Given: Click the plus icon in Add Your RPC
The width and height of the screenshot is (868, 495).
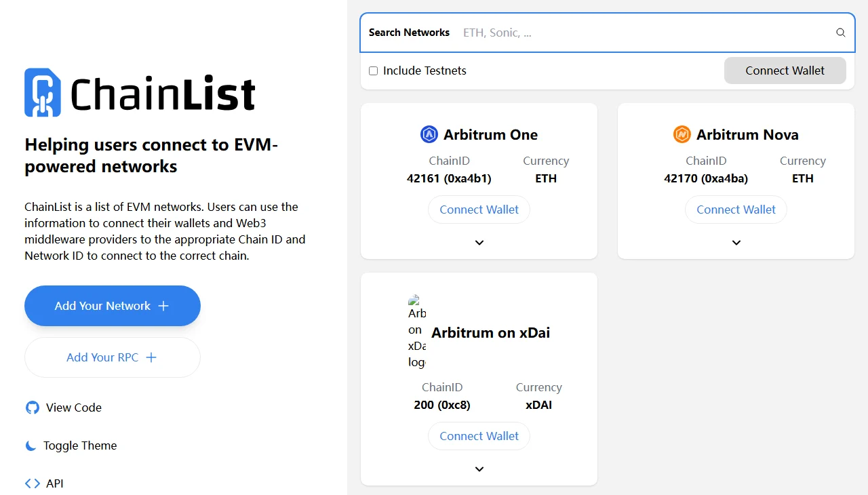Looking at the screenshot, I should (151, 357).
